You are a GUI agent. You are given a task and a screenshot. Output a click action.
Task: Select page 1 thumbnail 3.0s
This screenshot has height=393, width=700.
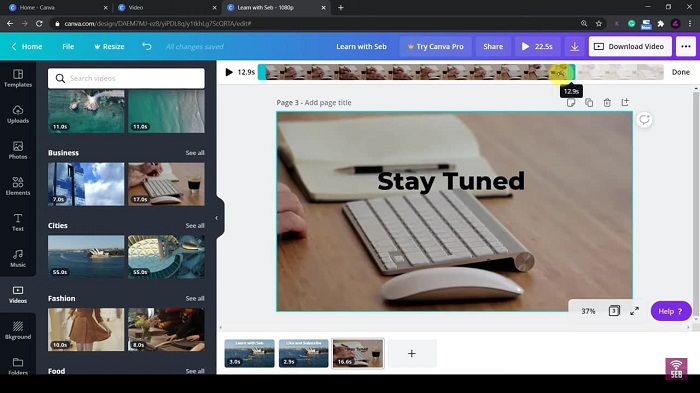click(x=249, y=353)
